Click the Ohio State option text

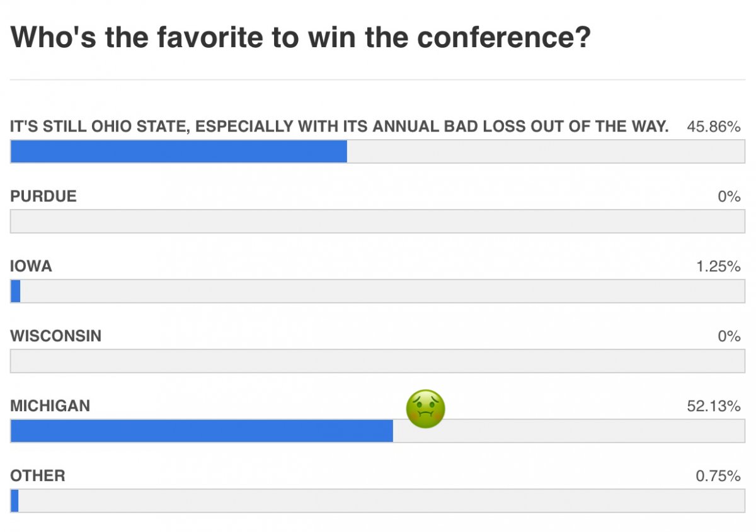339,127
